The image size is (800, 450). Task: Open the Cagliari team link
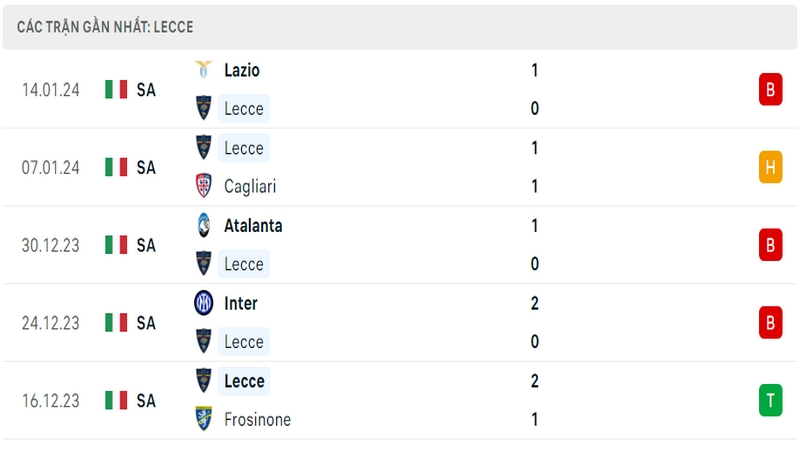pos(250,186)
